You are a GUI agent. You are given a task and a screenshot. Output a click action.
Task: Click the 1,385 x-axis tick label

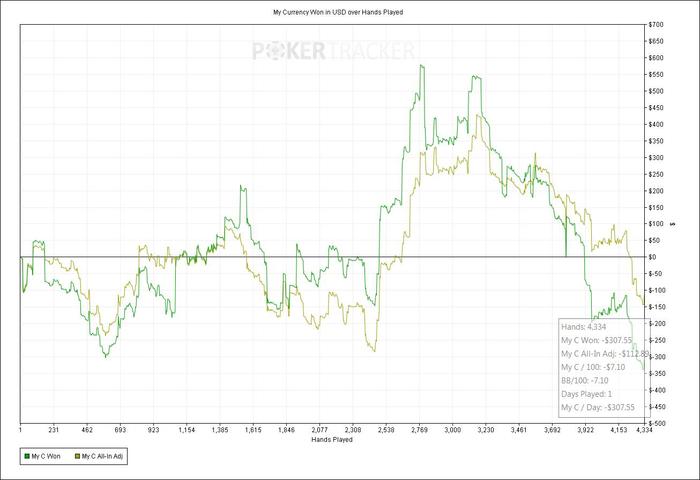[x=220, y=430]
